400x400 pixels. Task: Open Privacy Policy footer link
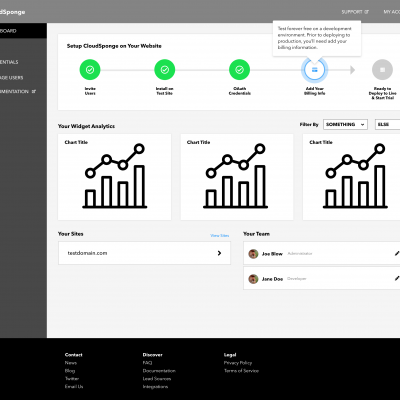coord(238,363)
